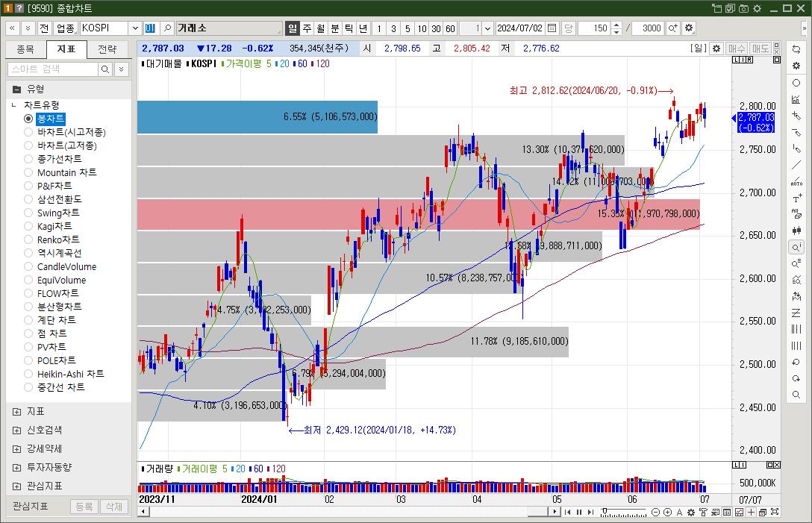The height and width of the screenshot is (523, 812).
Task: Select the text annotation T+ tool
Action: pos(796,198)
